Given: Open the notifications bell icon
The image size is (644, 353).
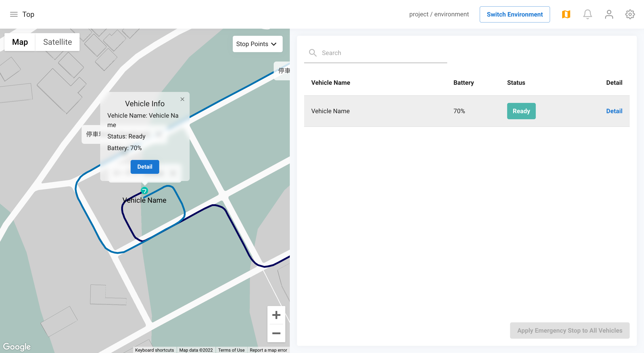Looking at the screenshot, I should (588, 14).
